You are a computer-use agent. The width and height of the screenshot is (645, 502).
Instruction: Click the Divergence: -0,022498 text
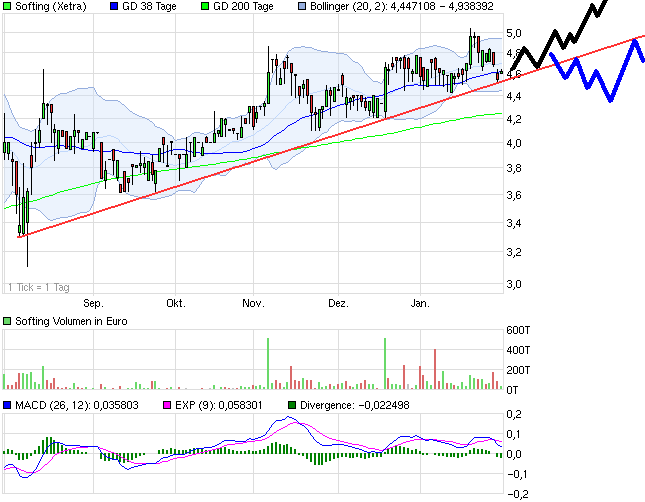(355, 405)
